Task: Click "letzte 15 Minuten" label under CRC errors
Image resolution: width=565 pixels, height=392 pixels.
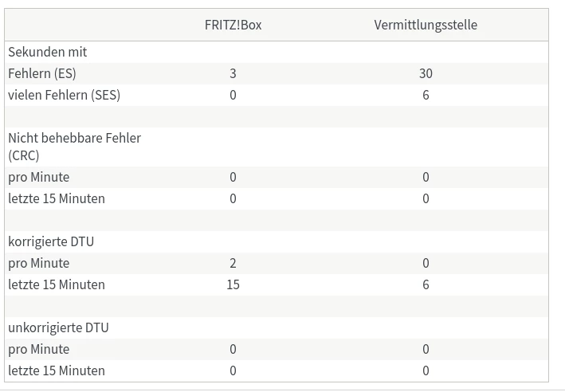Action: [57, 198]
